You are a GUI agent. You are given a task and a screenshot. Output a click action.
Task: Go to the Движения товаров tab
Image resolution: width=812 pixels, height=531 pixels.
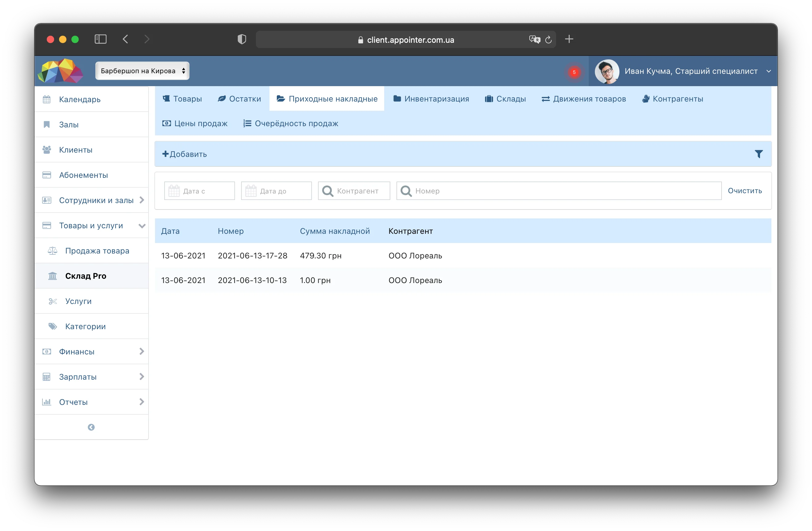point(583,99)
